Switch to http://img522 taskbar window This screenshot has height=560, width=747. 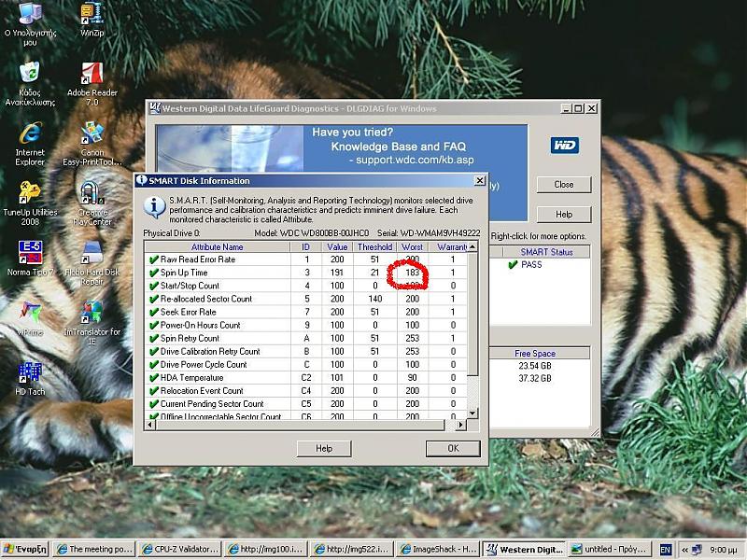352,549
